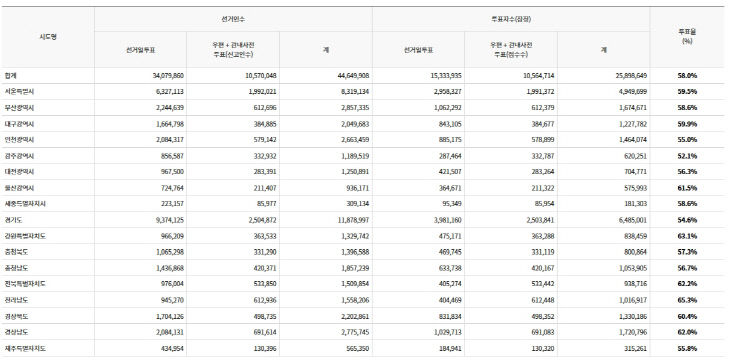Select 선거일투표 header under 선거인수
Image resolution: width=730 pixels, height=360 pixels.
pos(140,50)
